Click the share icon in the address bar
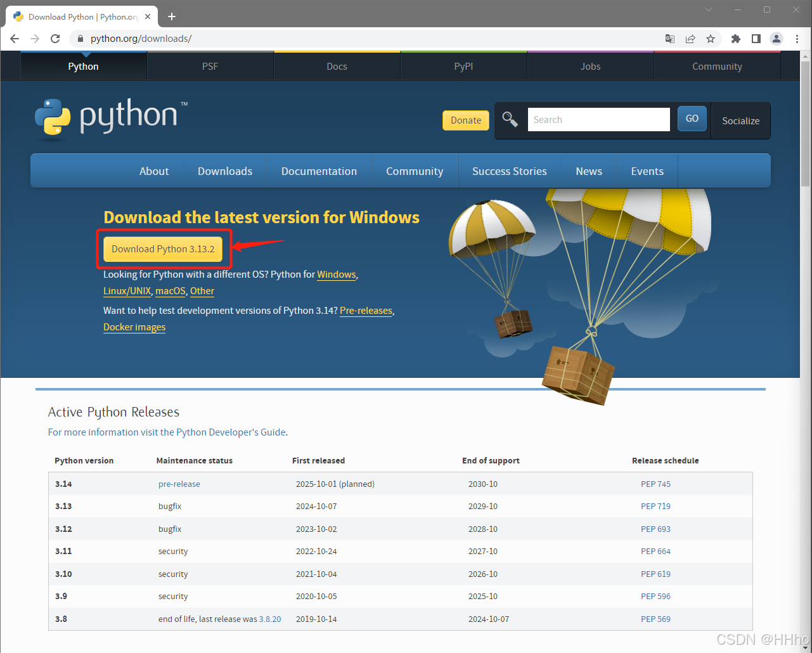 pyautogui.click(x=690, y=39)
